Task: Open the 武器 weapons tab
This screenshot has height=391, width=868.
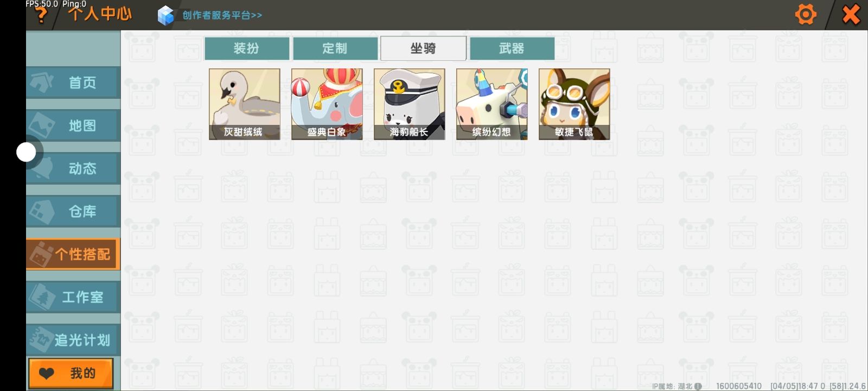Action: [x=512, y=48]
